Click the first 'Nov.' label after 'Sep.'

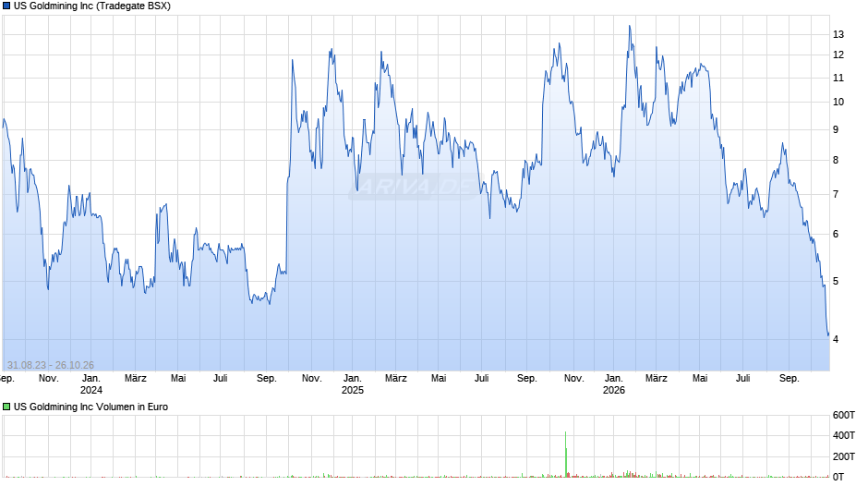49,379
